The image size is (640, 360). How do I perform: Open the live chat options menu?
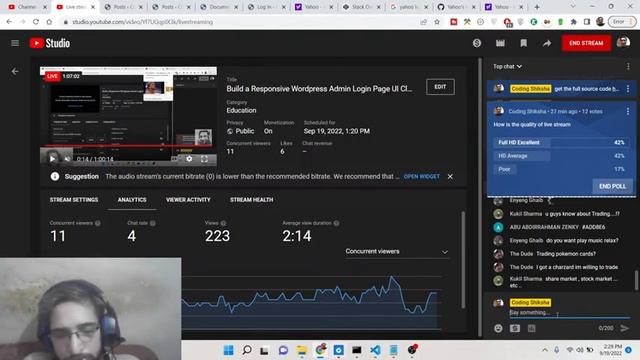pyautogui.click(x=628, y=66)
